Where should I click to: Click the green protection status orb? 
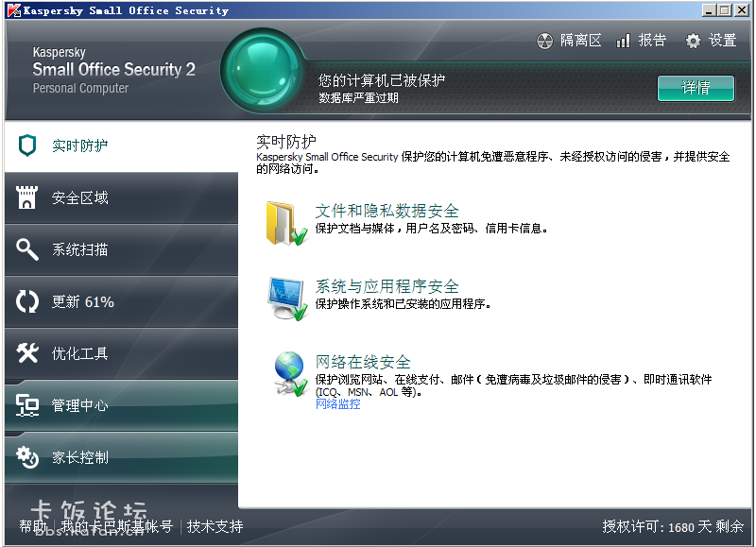pos(264,71)
